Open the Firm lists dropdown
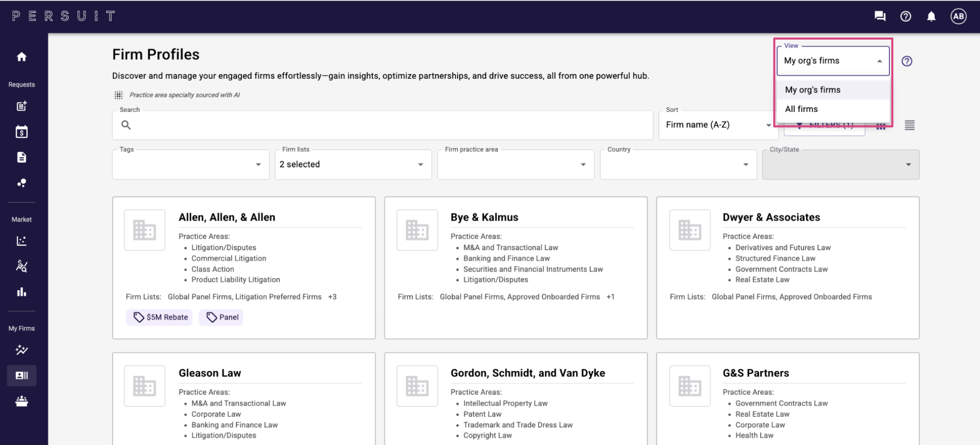The height and width of the screenshot is (445, 980). point(353,164)
